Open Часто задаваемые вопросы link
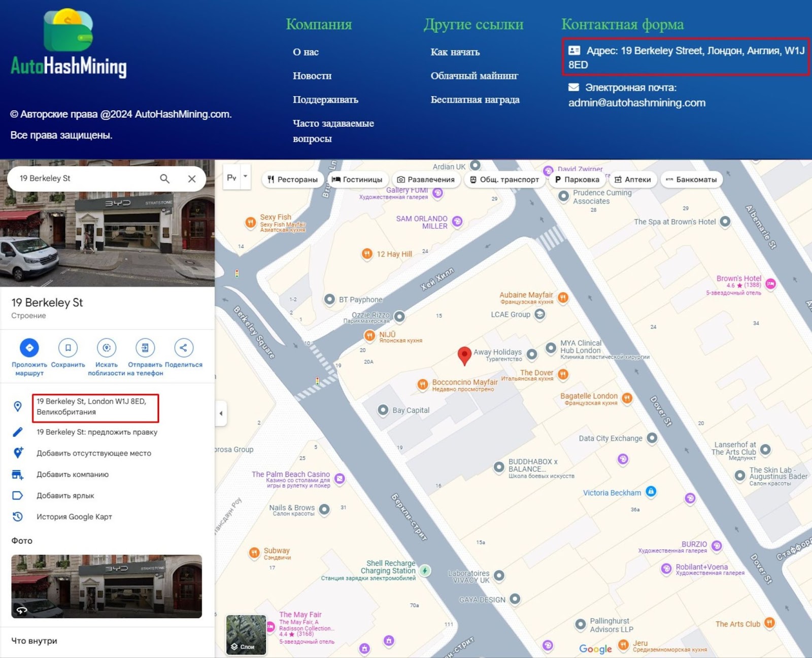The width and height of the screenshot is (812, 658). tap(333, 130)
